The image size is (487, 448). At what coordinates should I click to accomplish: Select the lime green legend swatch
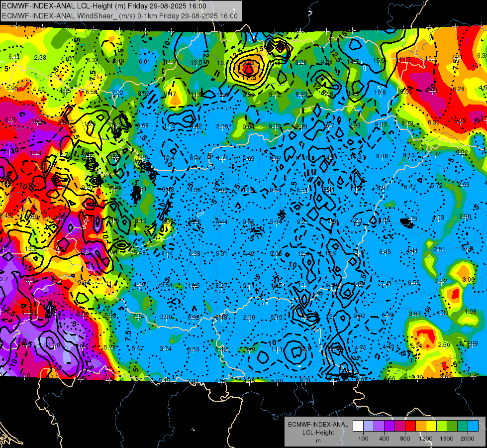442,426
